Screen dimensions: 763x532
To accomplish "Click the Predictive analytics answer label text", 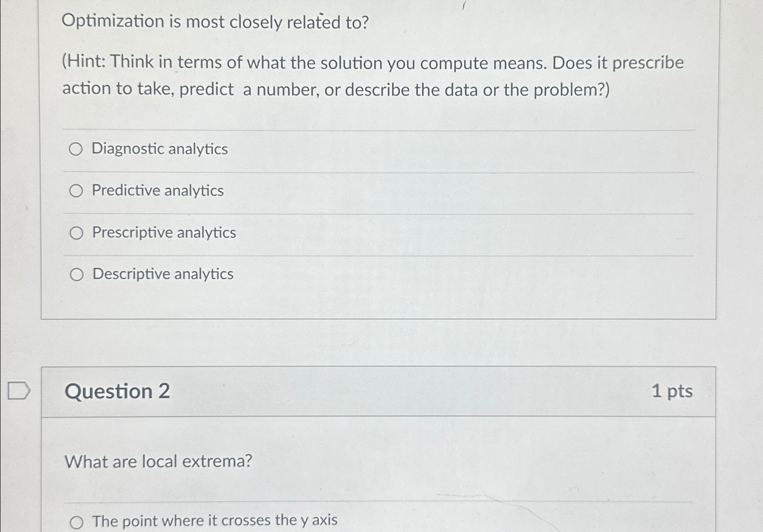I will [157, 191].
